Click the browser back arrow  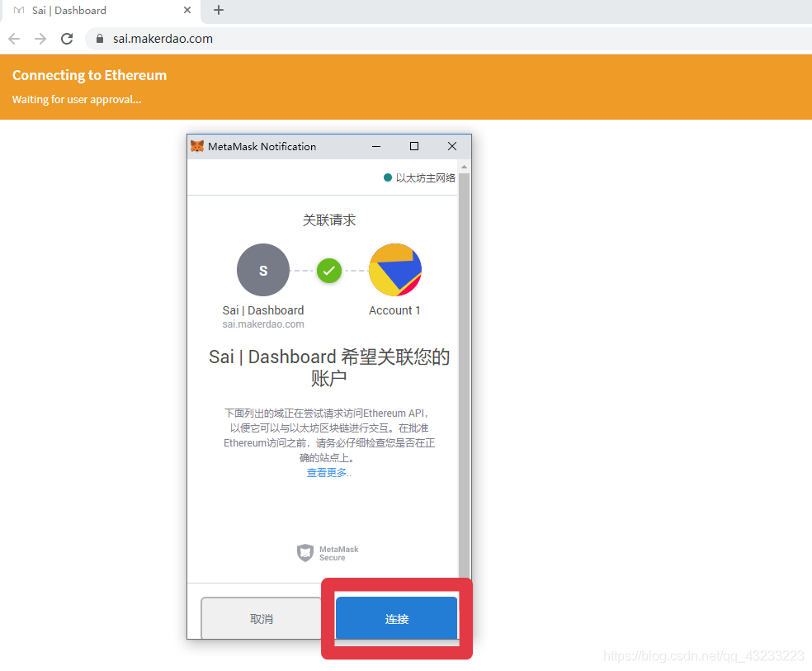coord(14,39)
